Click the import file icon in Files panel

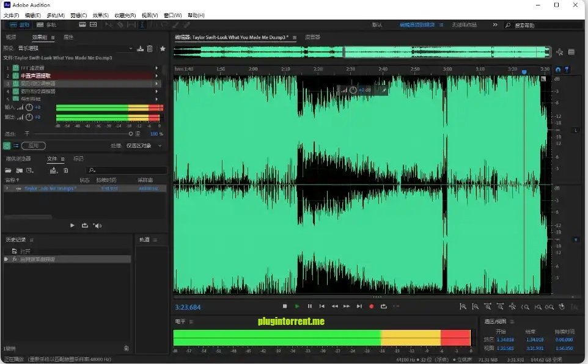19,170
